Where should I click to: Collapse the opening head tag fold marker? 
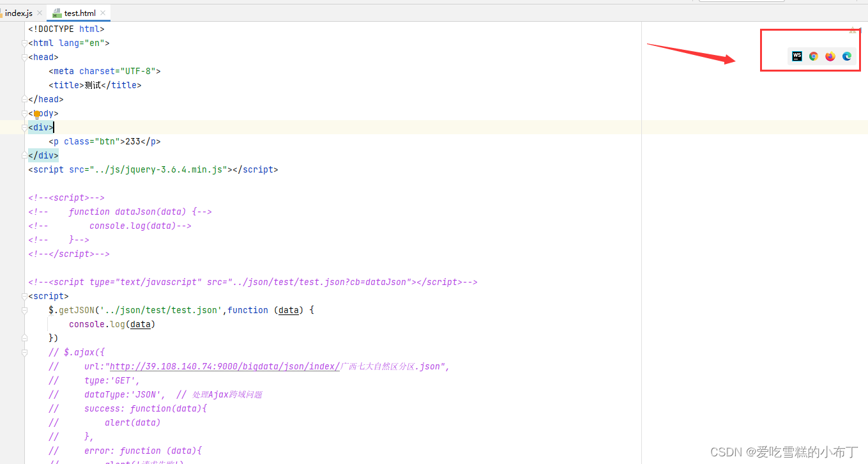25,58
